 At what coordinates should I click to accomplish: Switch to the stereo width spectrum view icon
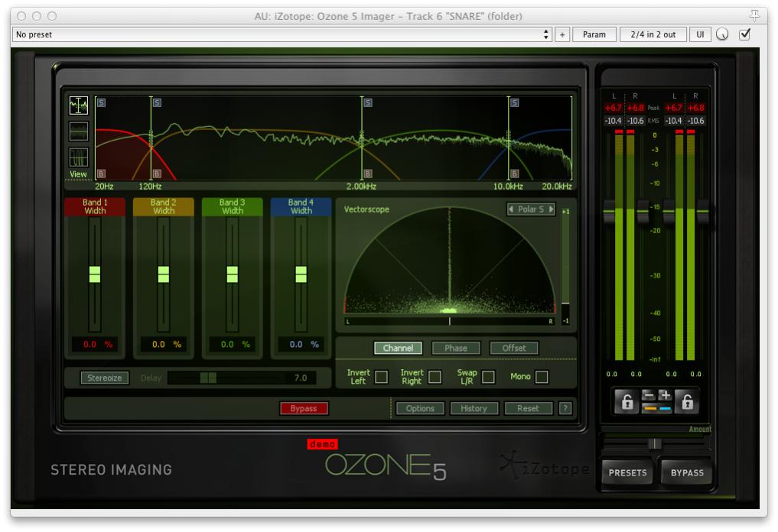[x=78, y=131]
